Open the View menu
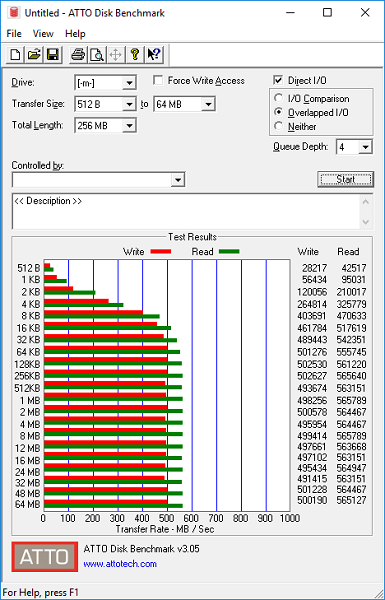The image size is (385, 600). click(43, 34)
